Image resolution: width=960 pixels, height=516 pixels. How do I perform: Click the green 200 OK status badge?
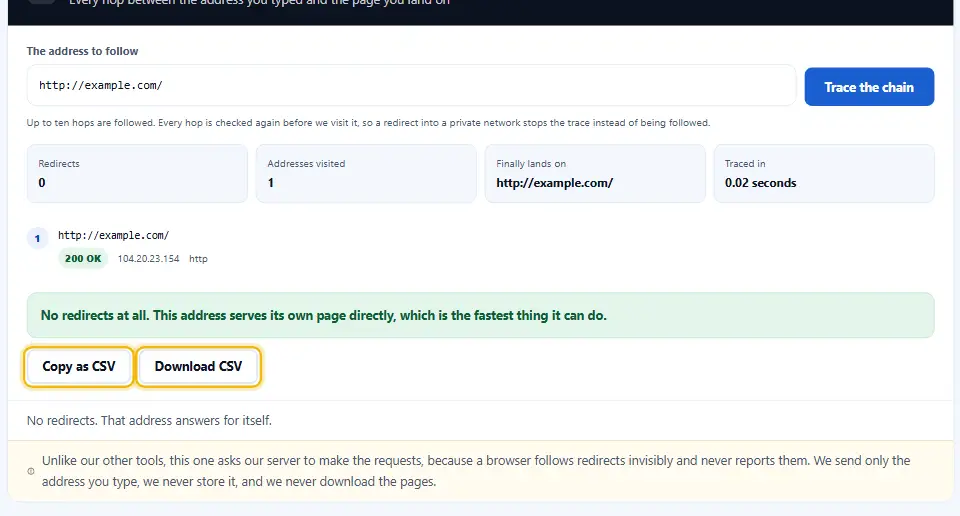tap(83, 258)
